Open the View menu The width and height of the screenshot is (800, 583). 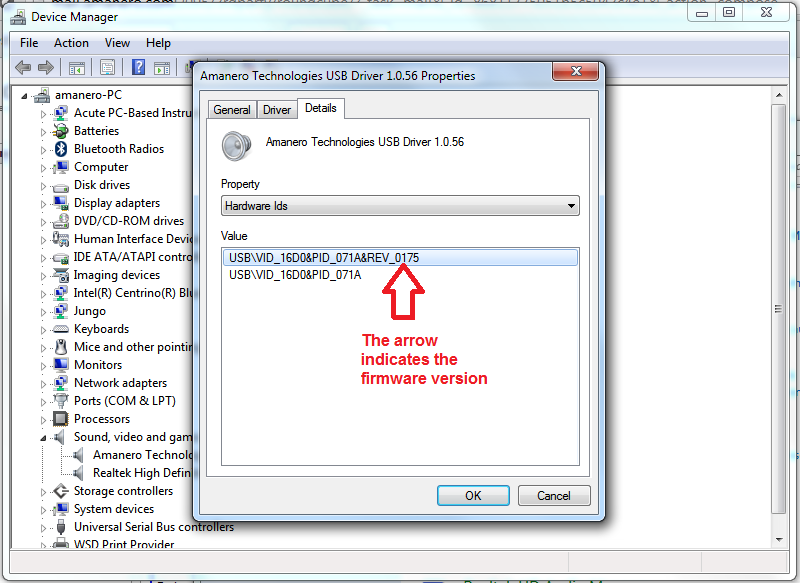pyautogui.click(x=117, y=43)
